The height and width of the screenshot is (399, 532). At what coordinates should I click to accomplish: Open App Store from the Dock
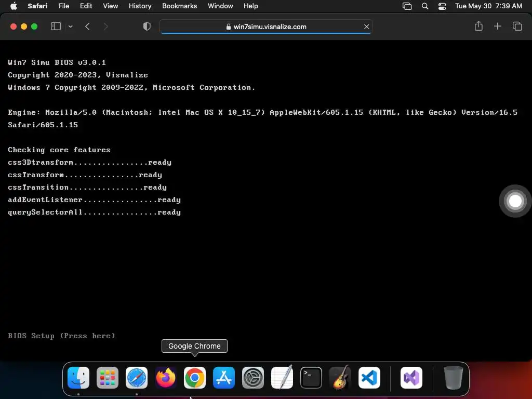coord(224,378)
